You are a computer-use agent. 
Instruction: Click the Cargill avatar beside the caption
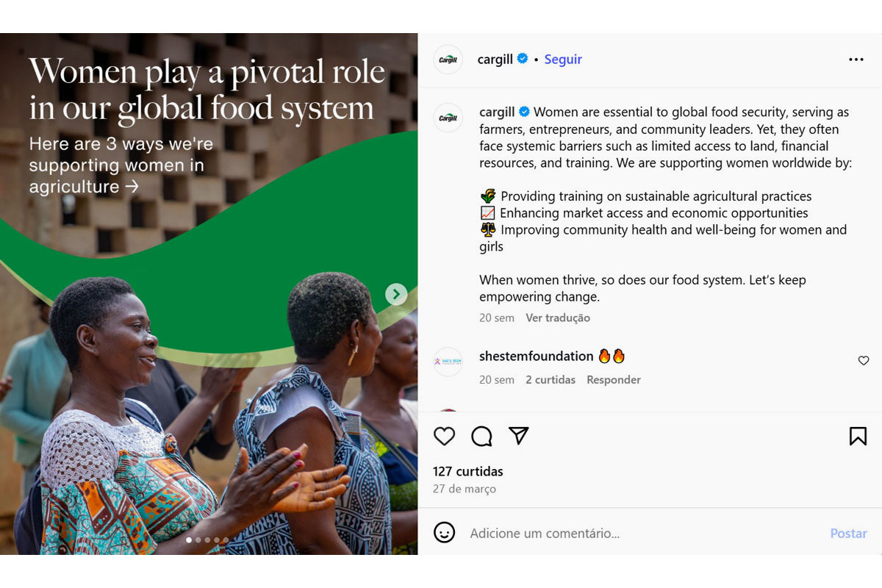[x=448, y=118]
